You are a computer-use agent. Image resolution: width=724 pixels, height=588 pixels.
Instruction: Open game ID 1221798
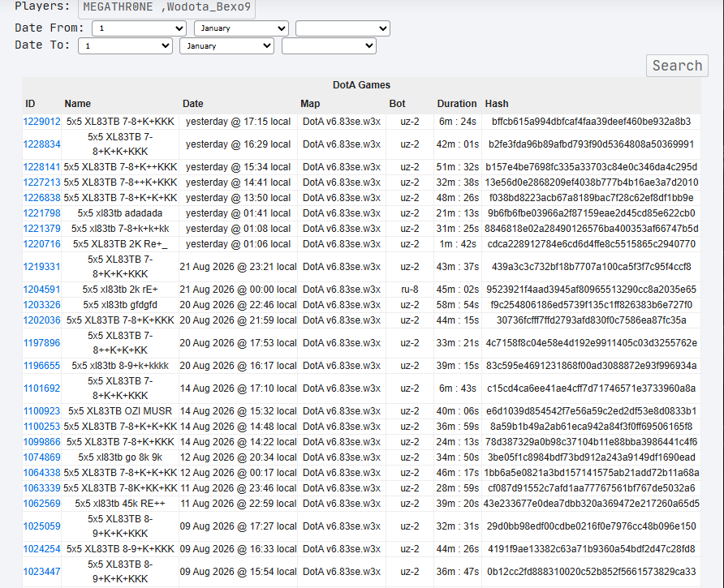(x=41, y=213)
